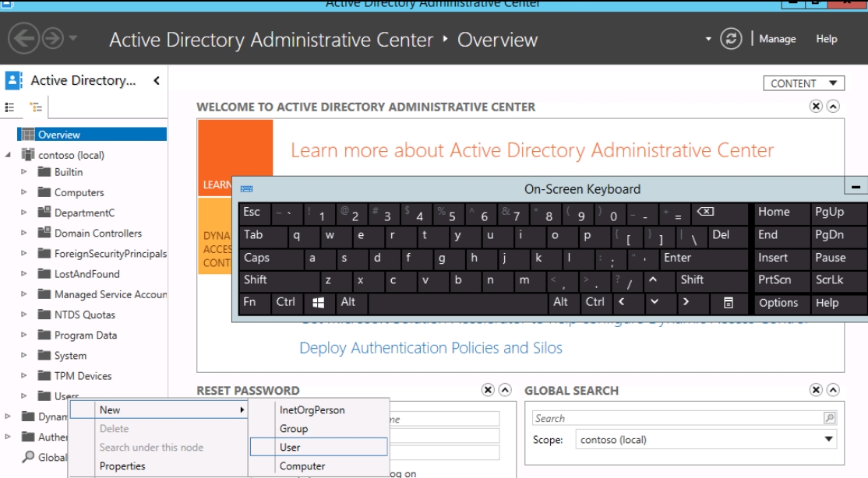Select the NTDS Quotas container
868x478 pixels.
click(x=85, y=315)
